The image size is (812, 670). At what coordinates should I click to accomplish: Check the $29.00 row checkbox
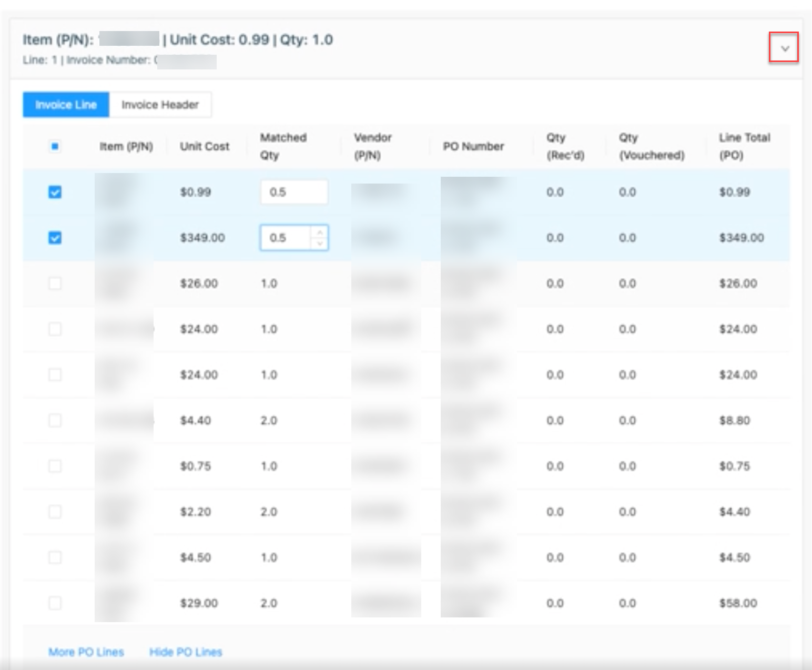55,603
